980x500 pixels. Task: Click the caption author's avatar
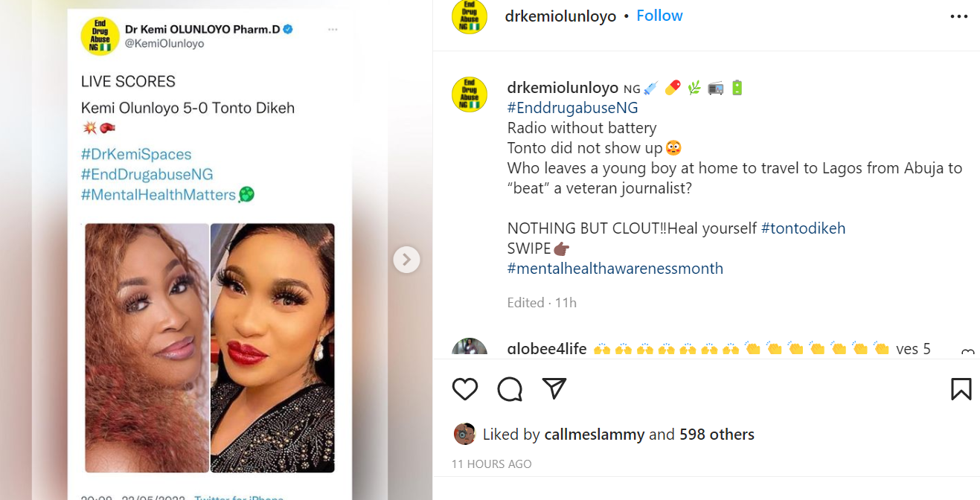pyautogui.click(x=470, y=94)
